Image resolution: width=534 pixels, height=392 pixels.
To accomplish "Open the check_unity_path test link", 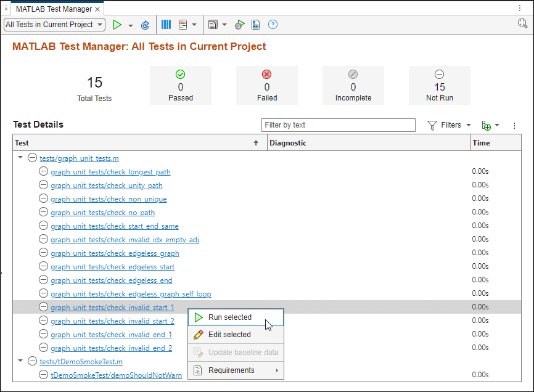I will (107, 186).
